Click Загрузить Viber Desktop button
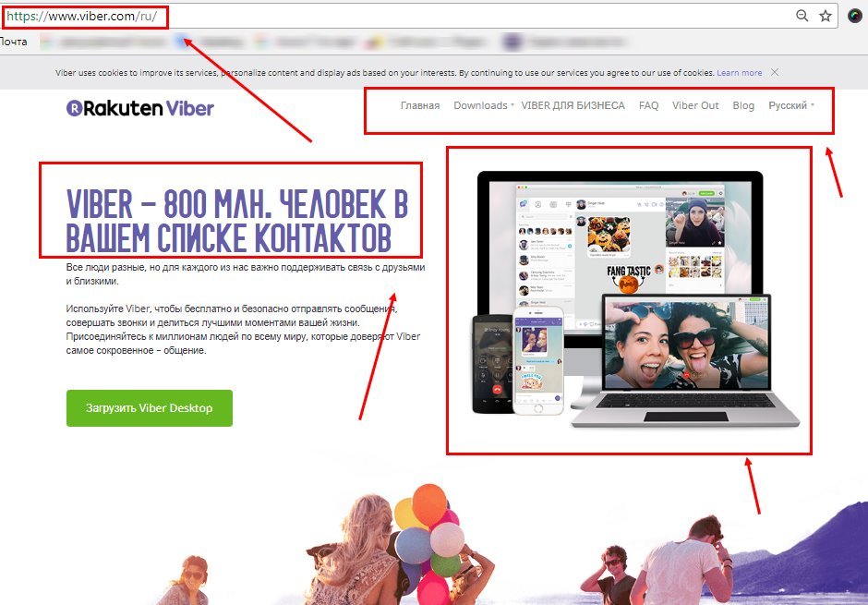 pos(150,408)
